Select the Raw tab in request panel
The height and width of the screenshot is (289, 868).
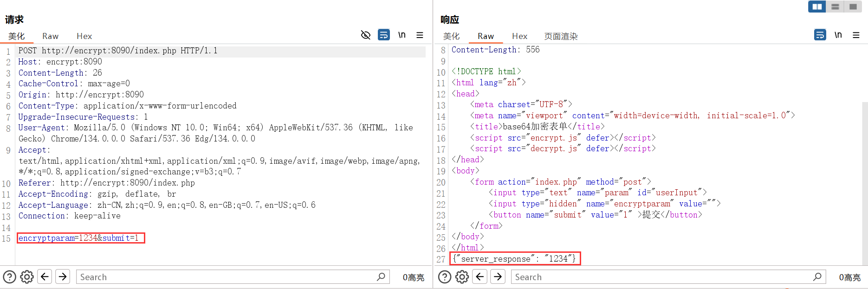(50, 36)
